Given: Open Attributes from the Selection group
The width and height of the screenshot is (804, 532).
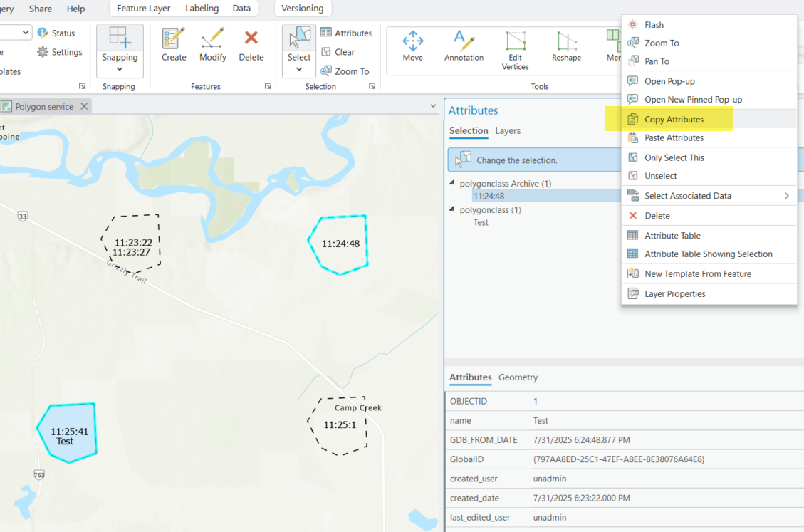Looking at the screenshot, I should tap(346, 33).
